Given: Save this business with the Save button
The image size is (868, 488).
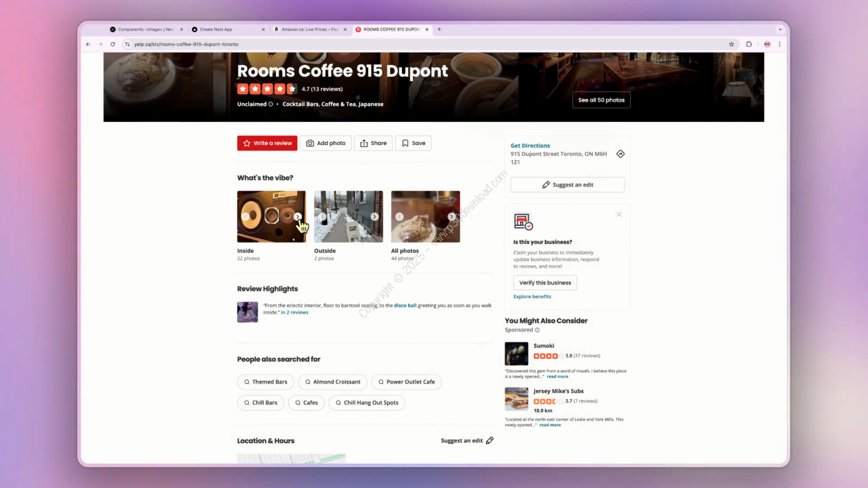Looking at the screenshot, I should pyautogui.click(x=413, y=143).
